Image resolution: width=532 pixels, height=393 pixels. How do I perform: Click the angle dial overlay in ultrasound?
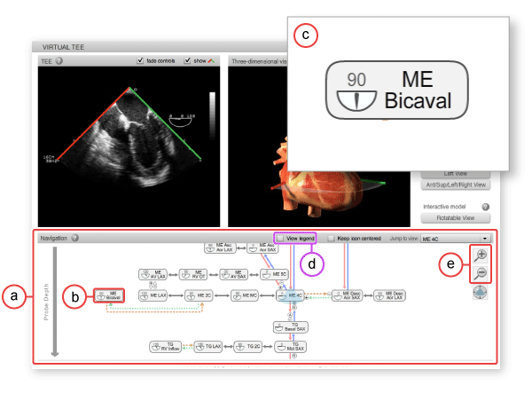[x=182, y=121]
